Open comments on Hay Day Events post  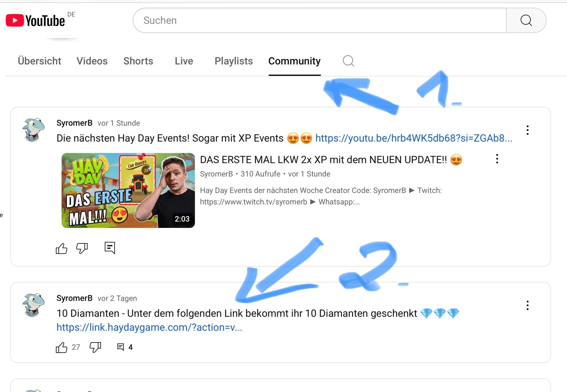110,248
